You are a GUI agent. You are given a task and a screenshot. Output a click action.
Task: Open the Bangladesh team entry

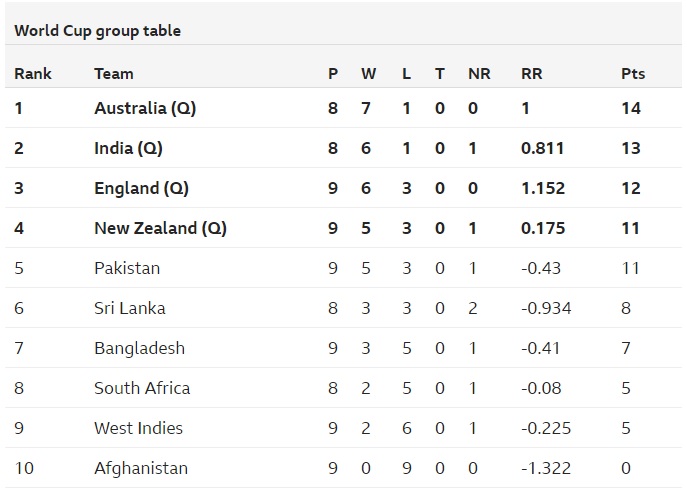pos(139,348)
